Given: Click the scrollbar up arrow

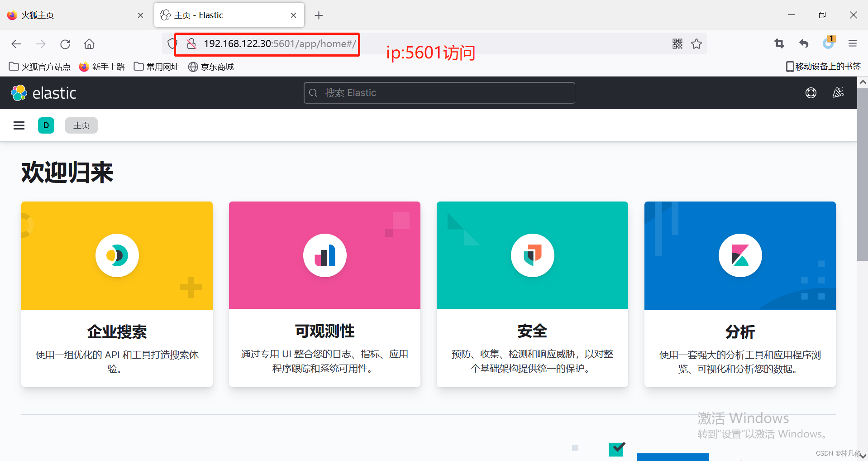Looking at the screenshot, I should [863, 82].
